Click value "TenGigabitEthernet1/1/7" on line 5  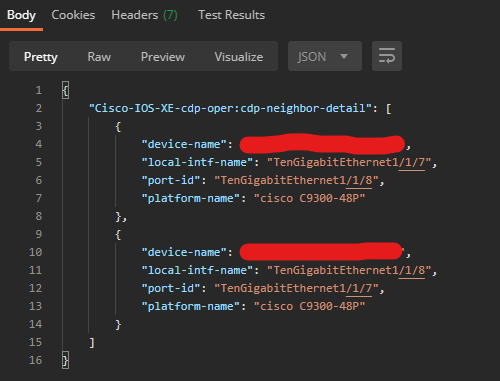pos(349,162)
